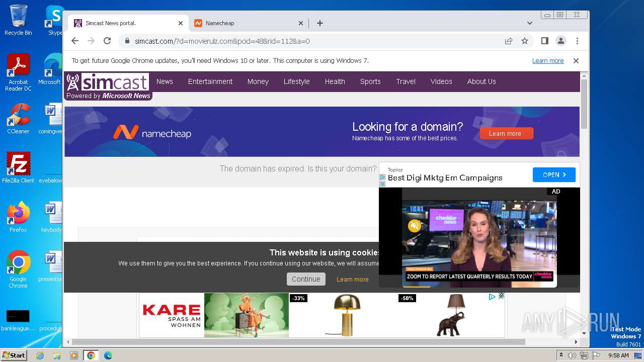
Task: Open the News menu item
Action: coord(165,81)
